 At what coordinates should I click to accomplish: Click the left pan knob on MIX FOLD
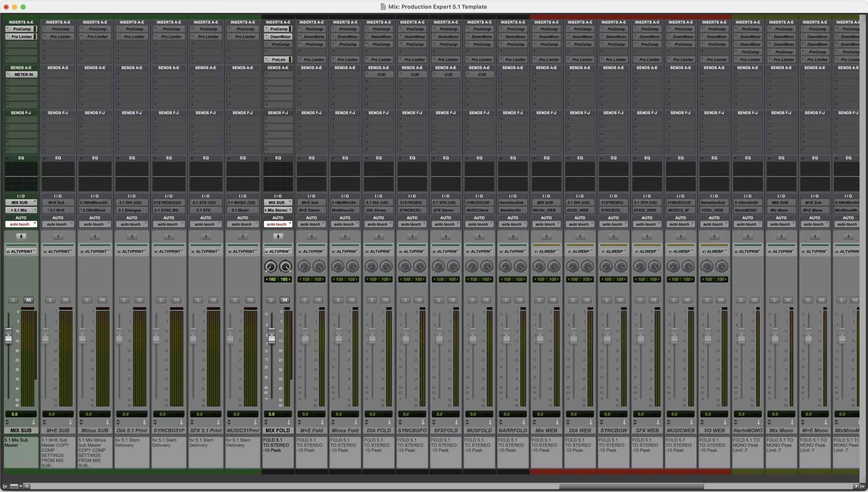pyautogui.click(x=271, y=267)
